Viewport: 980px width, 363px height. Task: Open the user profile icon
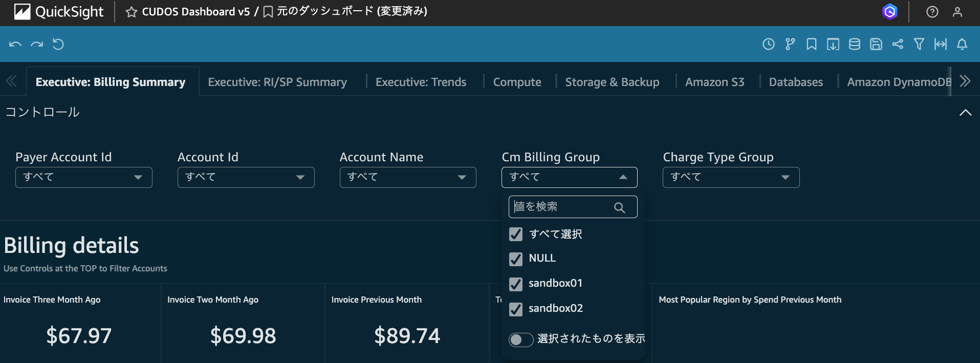(957, 12)
